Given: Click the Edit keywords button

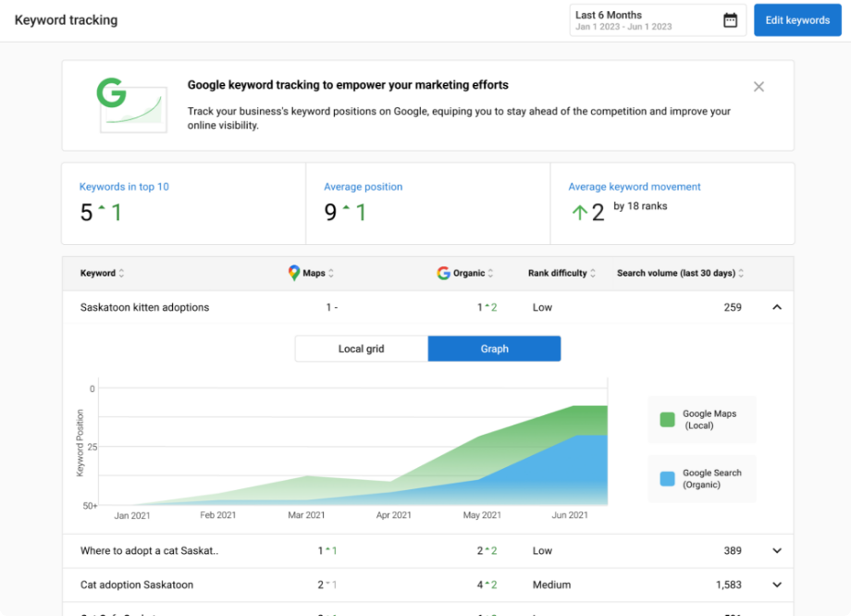Looking at the screenshot, I should (796, 19).
